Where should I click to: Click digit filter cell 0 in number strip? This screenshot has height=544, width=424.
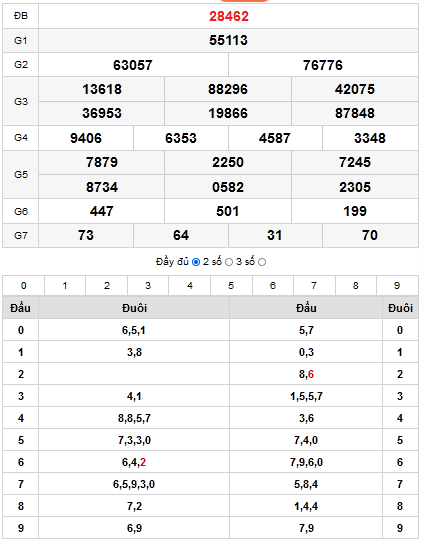click(24, 286)
